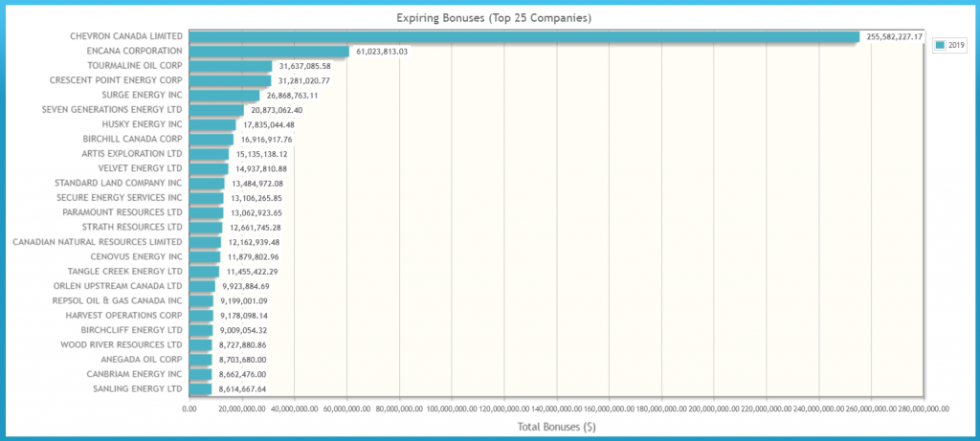Select the Encana Corporation bar
Image resolution: width=980 pixels, height=441 pixels.
(269, 52)
